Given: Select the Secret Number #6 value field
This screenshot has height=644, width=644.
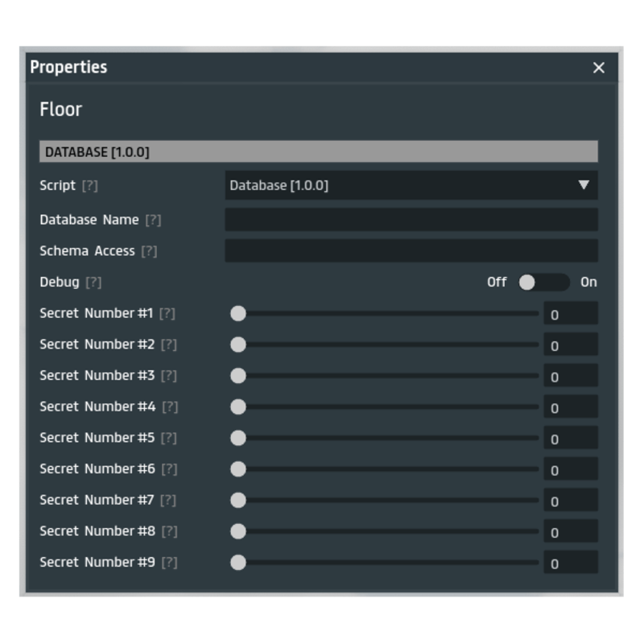Looking at the screenshot, I should tap(570, 469).
